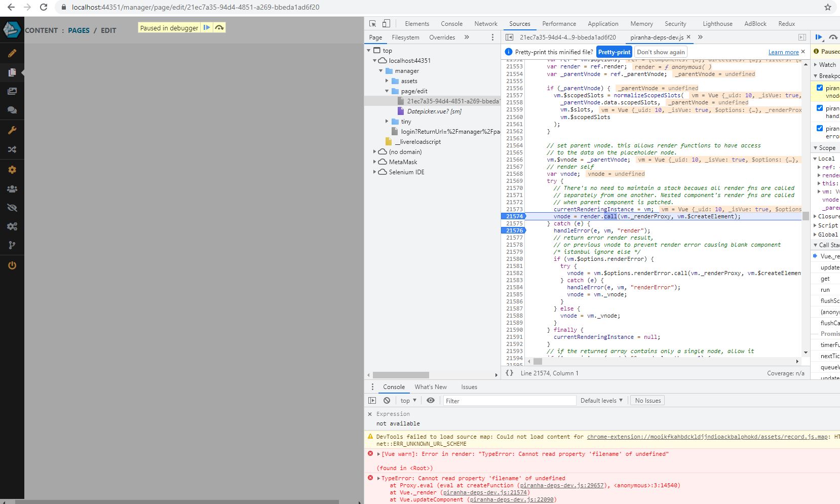Image resolution: width=840 pixels, height=504 pixels.
Task: Create a live expression with the eye icon
Action: click(x=431, y=400)
